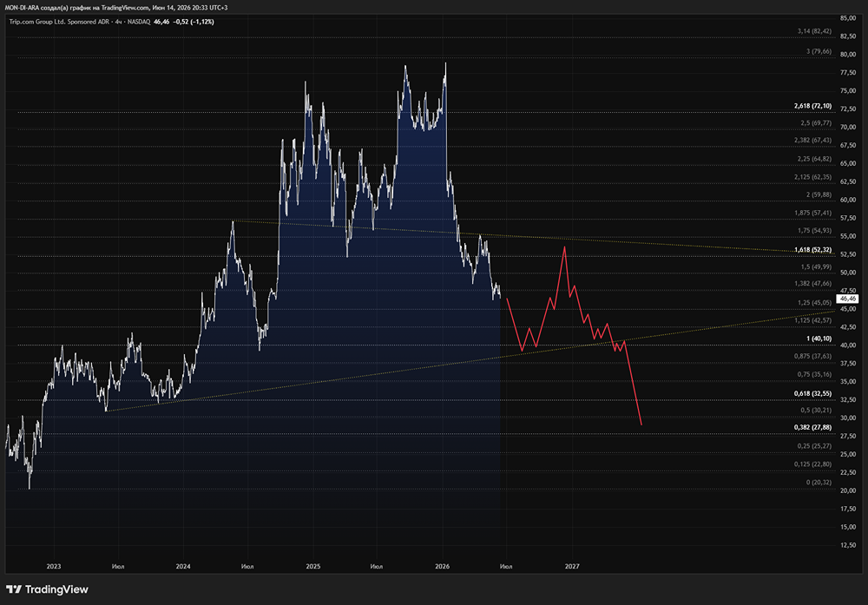Viewport: 868px width, 605px height.
Task: Click the 80,00 price axis label
Action: click(848, 55)
